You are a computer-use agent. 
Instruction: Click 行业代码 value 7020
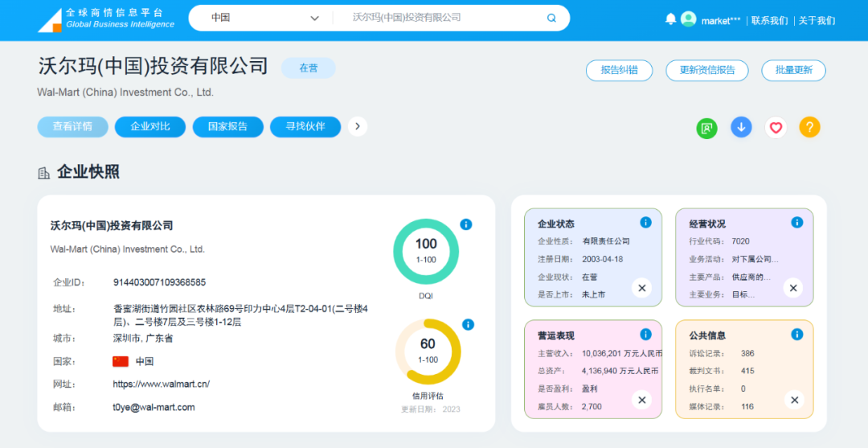(740, 241)
